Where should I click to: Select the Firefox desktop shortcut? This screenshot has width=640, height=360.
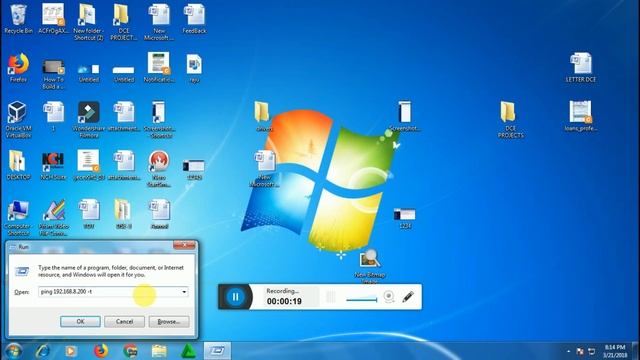pyautogui.click(x=18, y=68)
